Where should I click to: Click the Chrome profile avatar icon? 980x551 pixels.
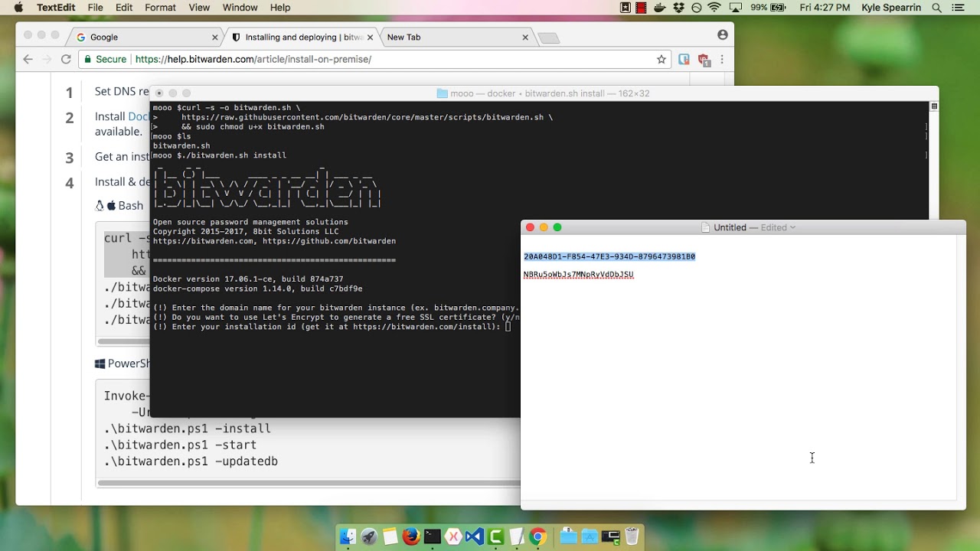[x=722, y=35]
